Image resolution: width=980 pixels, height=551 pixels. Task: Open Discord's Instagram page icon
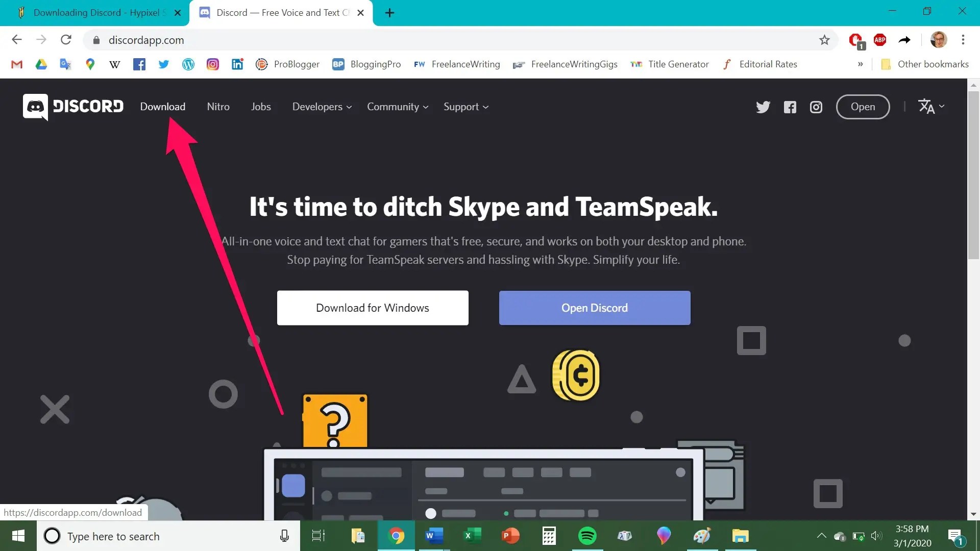pos(816,107)
